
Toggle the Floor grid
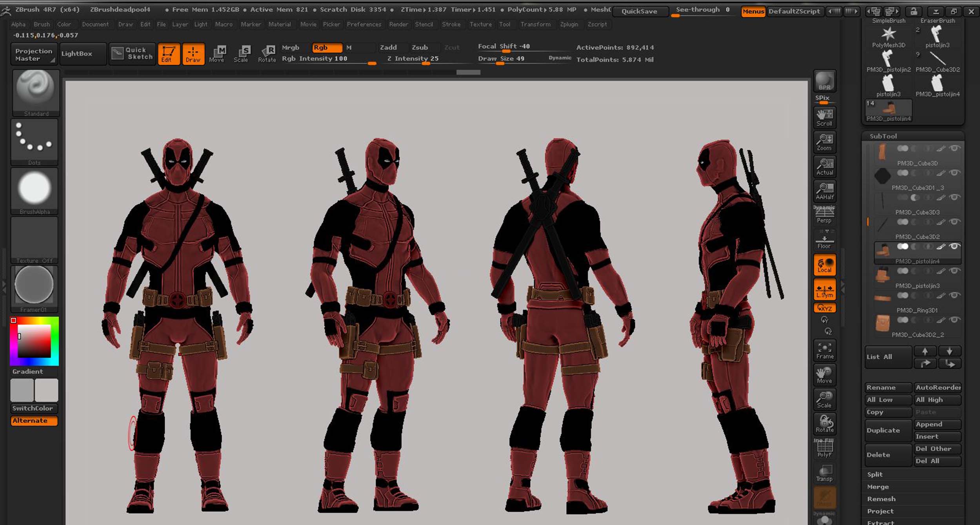pyautogui.click(x=824, y=240)
